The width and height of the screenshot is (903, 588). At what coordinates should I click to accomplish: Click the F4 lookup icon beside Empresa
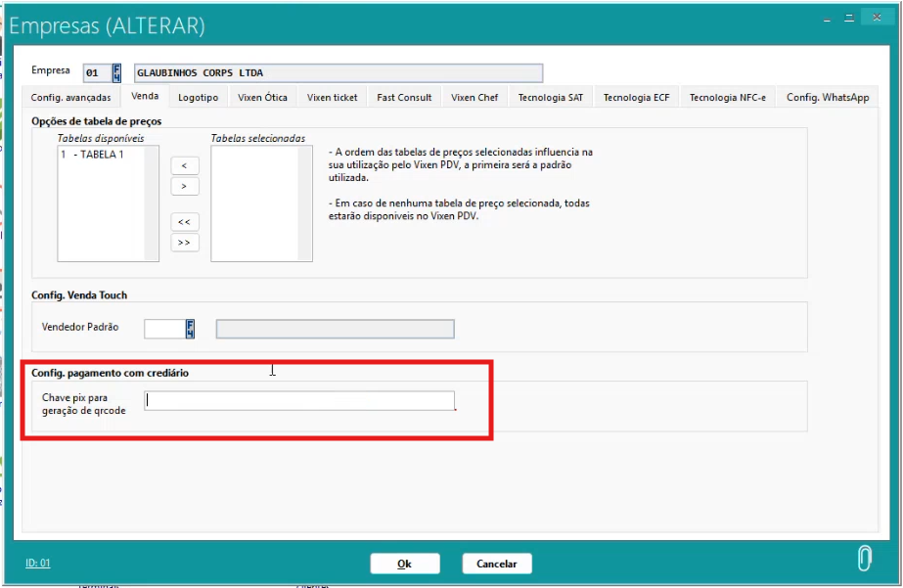tap(117, 73)
